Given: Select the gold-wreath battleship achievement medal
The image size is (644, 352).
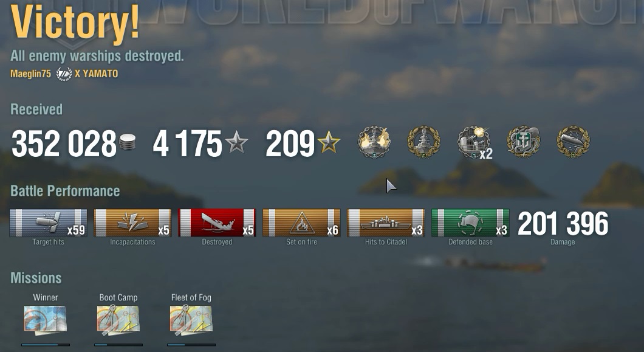Looking at the screenshot, I should 424,142.
